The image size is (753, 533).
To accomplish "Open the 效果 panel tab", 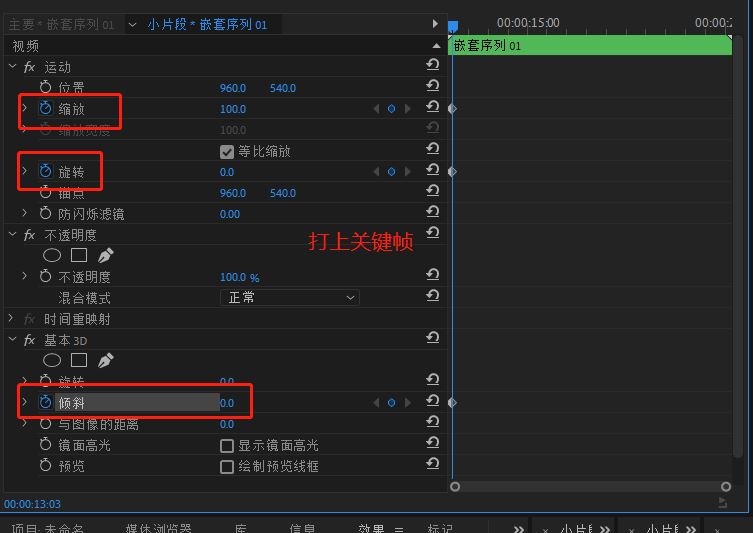I will 371,528.
